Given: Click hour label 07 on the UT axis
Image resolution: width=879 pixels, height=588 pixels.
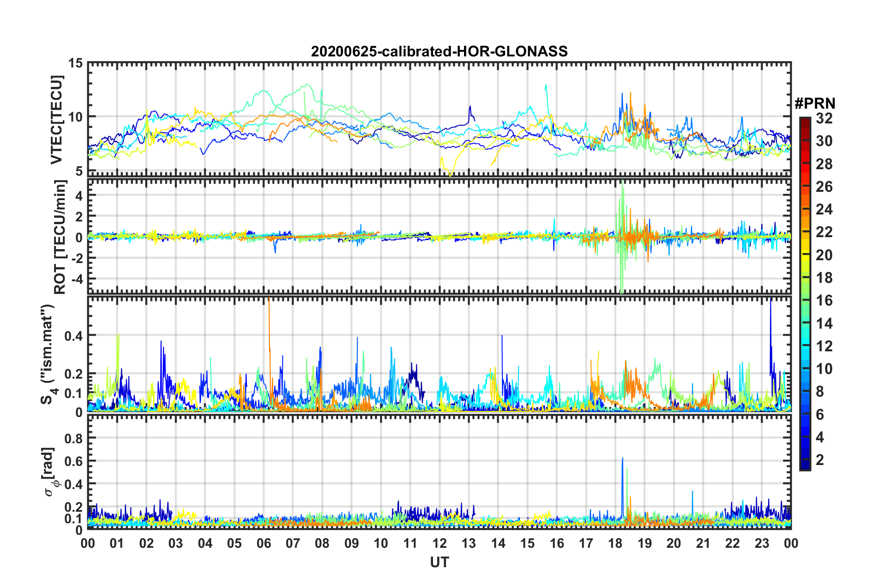Looking at the screenshot, I should pyautogui.click(x=293, y=543).
